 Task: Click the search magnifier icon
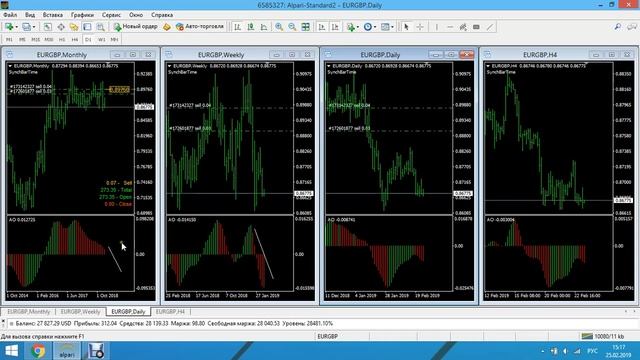coord(618,27)
